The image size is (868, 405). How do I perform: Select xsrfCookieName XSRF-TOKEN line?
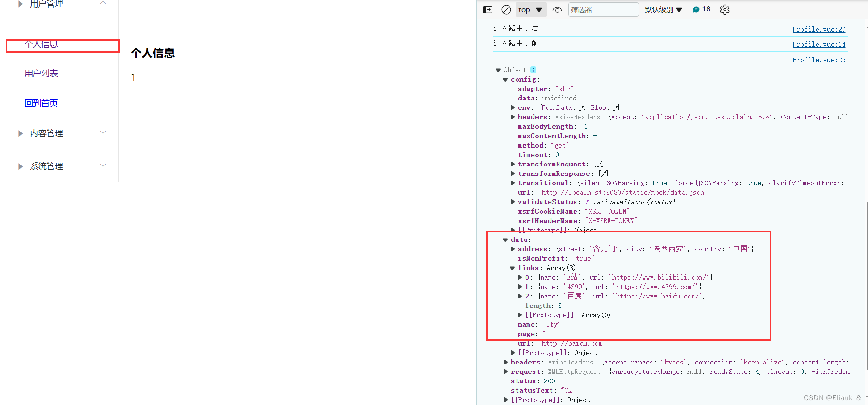click(574, 211)
